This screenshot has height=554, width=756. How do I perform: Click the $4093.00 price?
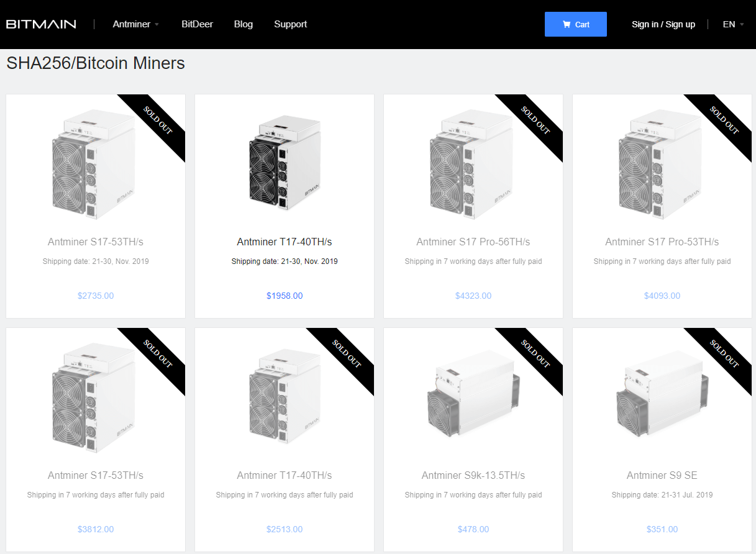click(662, 296)
